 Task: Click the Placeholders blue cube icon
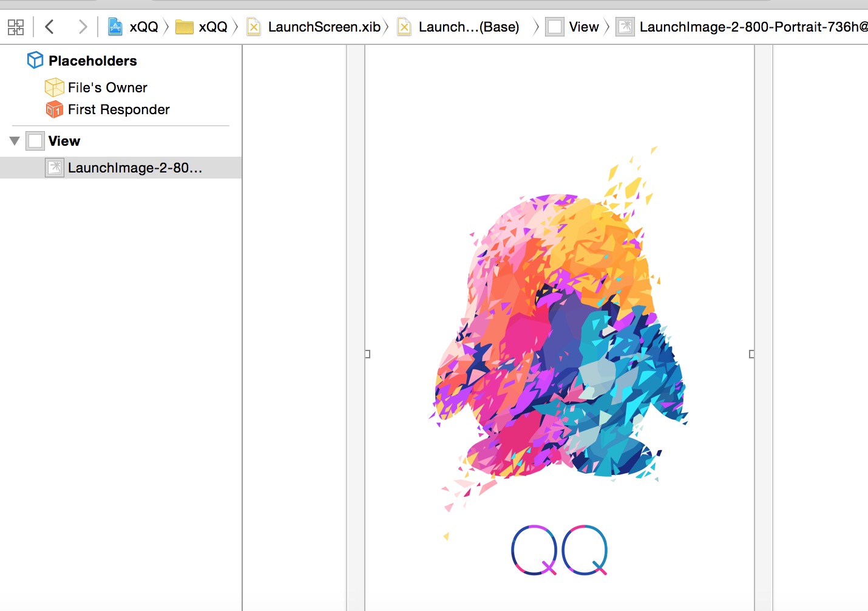click(35, 60)
